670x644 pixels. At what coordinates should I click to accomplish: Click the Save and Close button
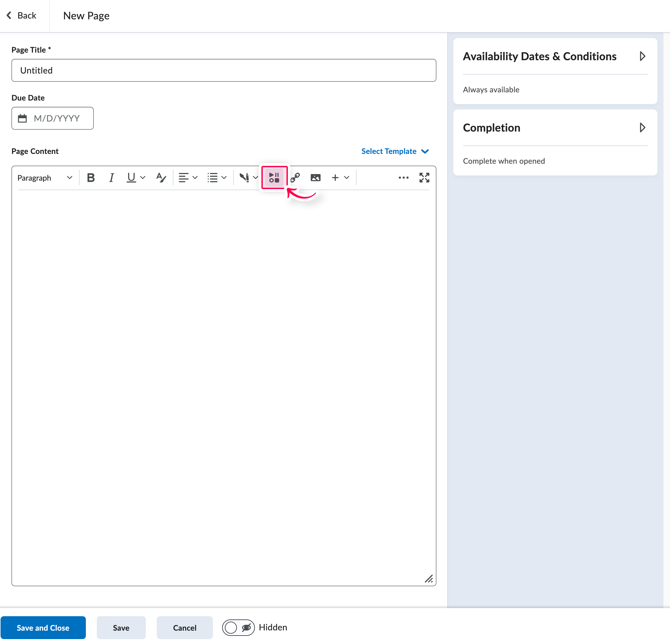click(x=43, y=628)
